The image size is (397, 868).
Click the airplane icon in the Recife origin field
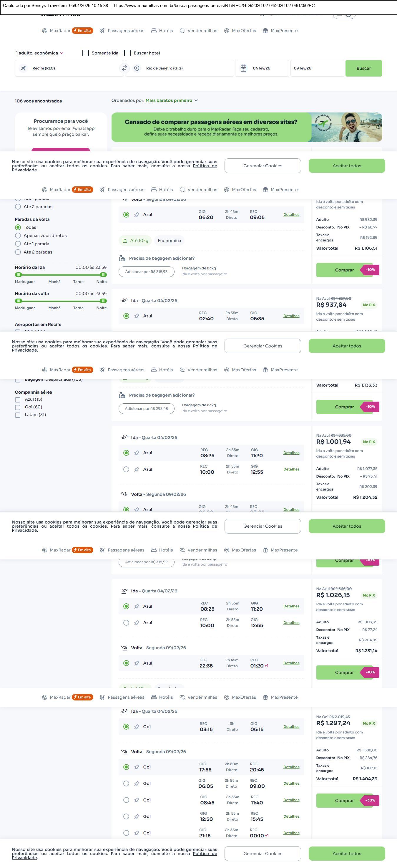click(23, 68)
